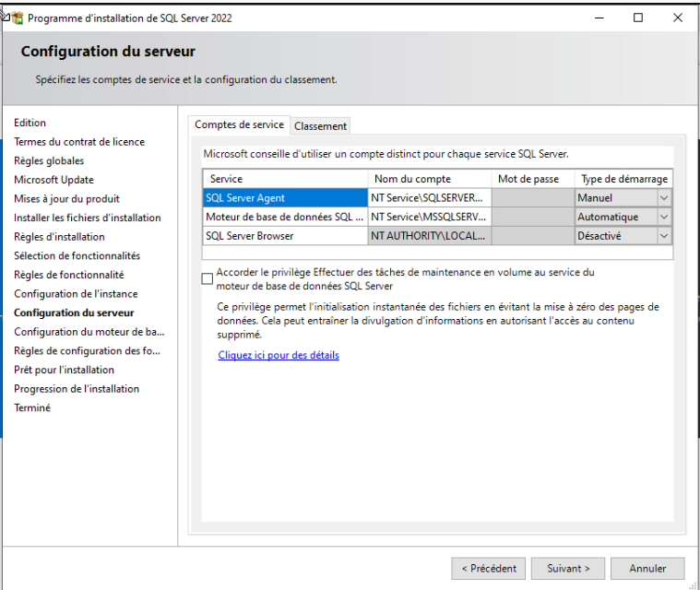Click the 'Mot de passe' column header
Image resolution: width=700 pixels, height=590 pixels.
[533, 179]
